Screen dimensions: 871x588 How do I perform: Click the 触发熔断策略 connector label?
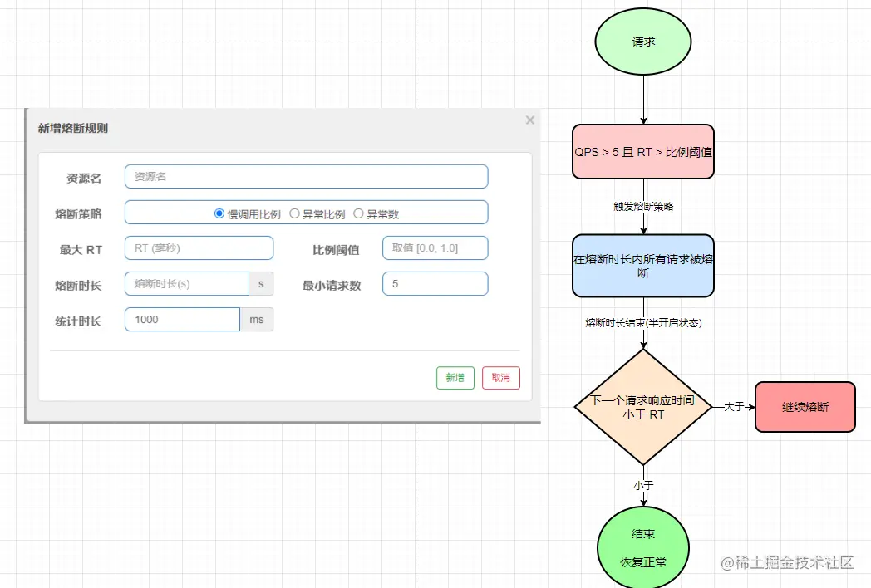[643, 207]
